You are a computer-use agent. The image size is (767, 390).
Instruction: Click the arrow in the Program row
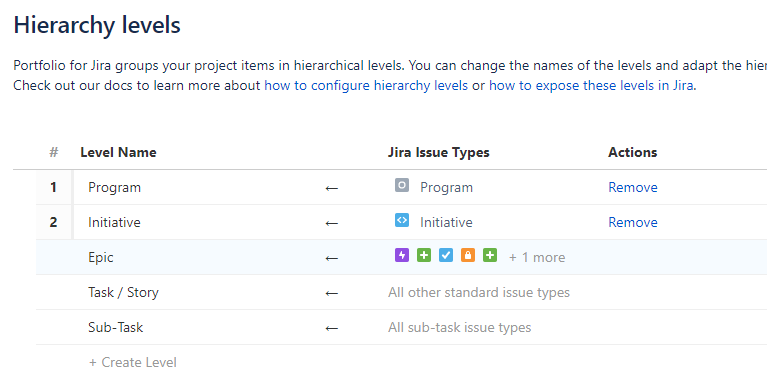pos(332,188)
